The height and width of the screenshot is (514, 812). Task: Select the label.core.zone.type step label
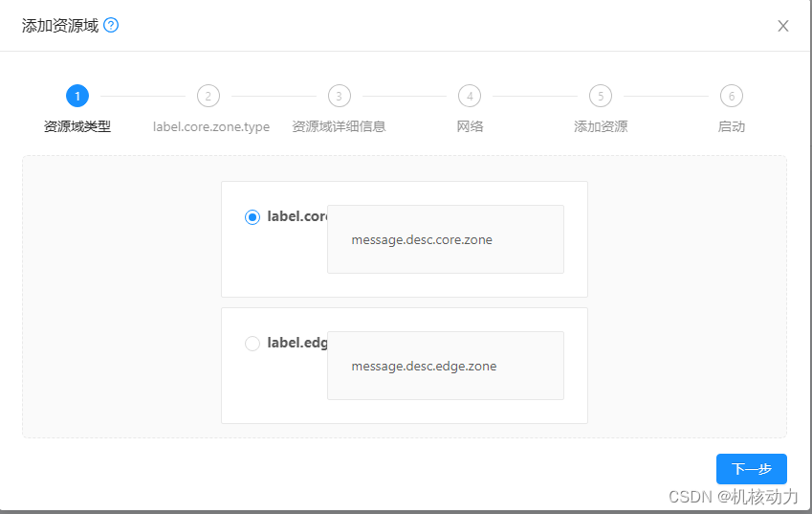pos(211,127)
